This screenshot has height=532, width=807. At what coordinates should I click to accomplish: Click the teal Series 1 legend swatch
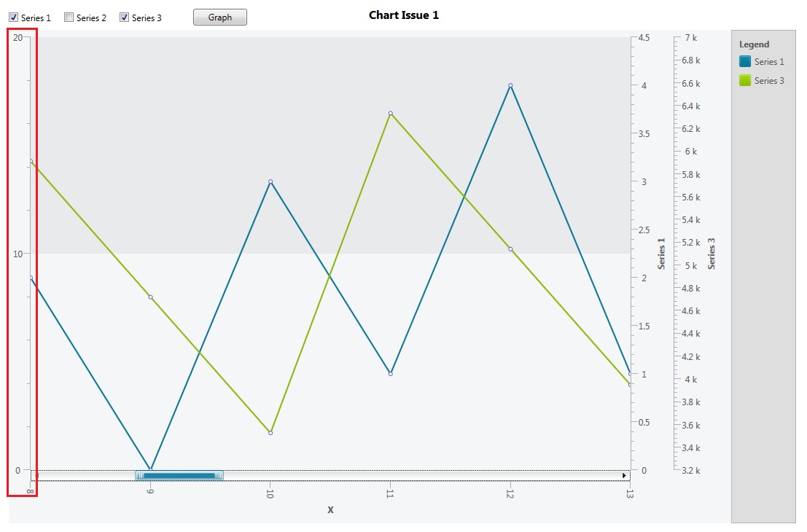pos(745,62)
